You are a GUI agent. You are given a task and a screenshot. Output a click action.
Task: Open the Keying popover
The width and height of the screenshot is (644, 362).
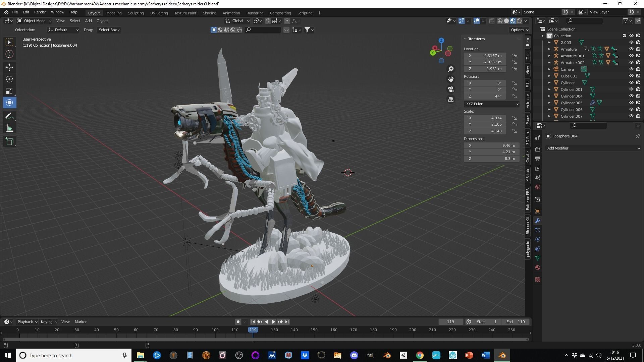pos(49,322)
